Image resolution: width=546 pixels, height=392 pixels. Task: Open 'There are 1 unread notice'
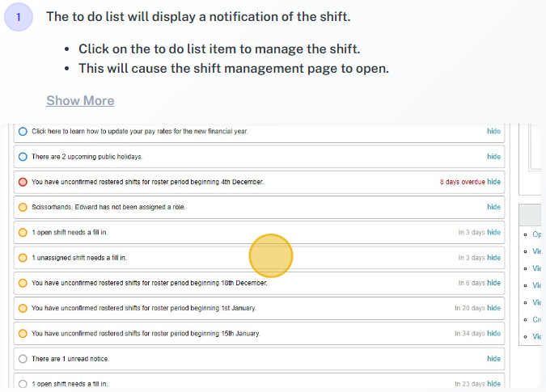coord(70,359)
